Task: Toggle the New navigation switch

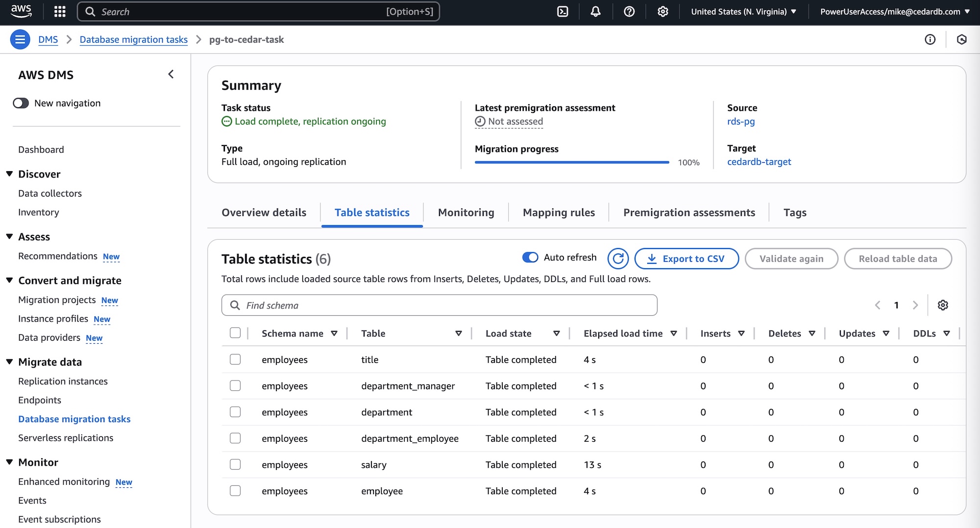Action: [21, 103]
